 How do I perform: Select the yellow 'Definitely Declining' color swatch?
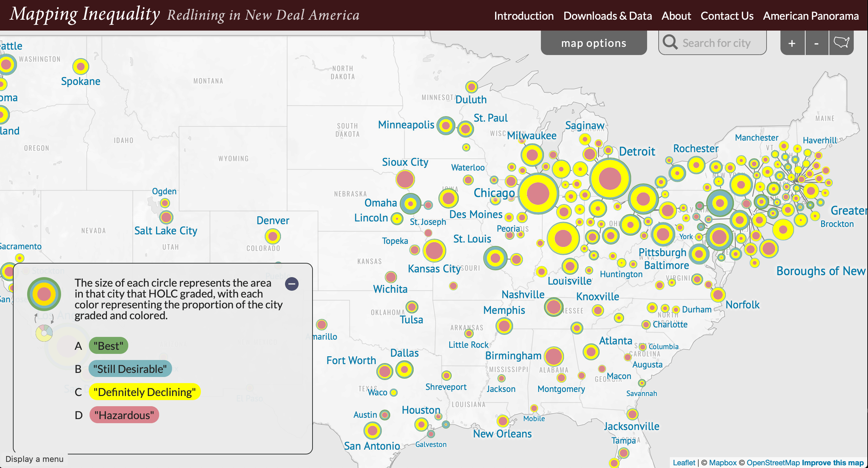144,392
